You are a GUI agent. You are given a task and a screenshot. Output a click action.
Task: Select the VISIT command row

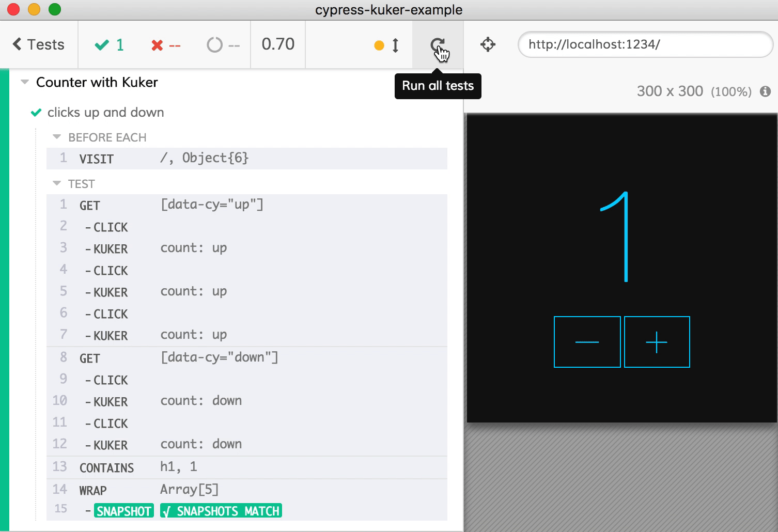point(246,159)
